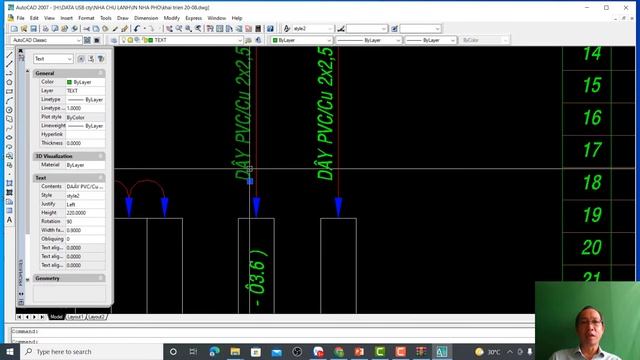The height and width of the screenshot is (360, 640).
Task: Switch to the Layout2 tab
Action: [97, 317]
